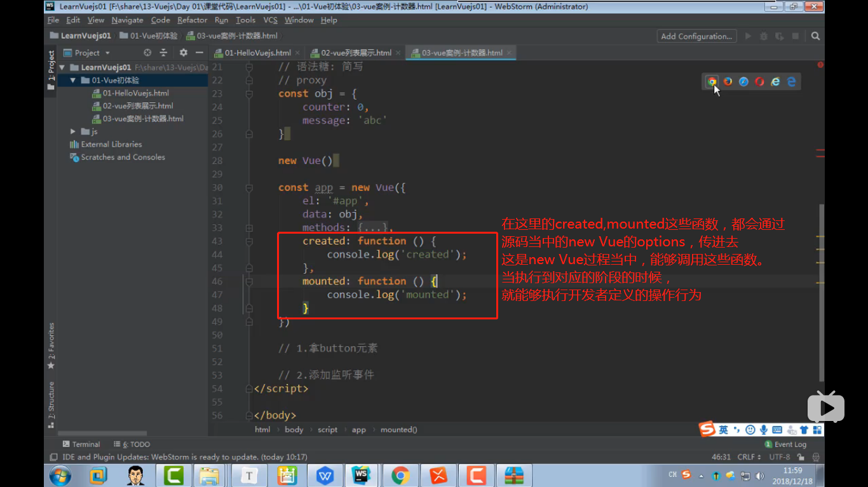The image size is (868, 487).
Task: Click the app breadcrumb
Action: [359, 430]
